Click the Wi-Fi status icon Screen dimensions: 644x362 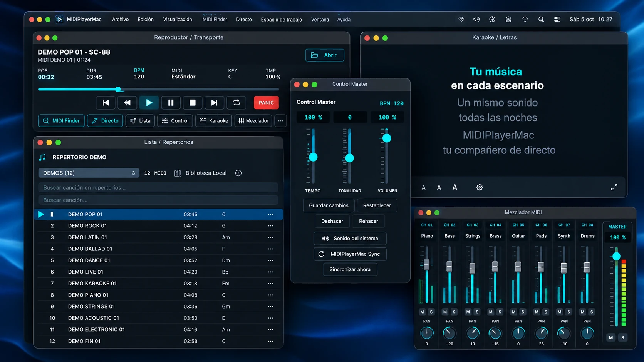tap(461, 19)
